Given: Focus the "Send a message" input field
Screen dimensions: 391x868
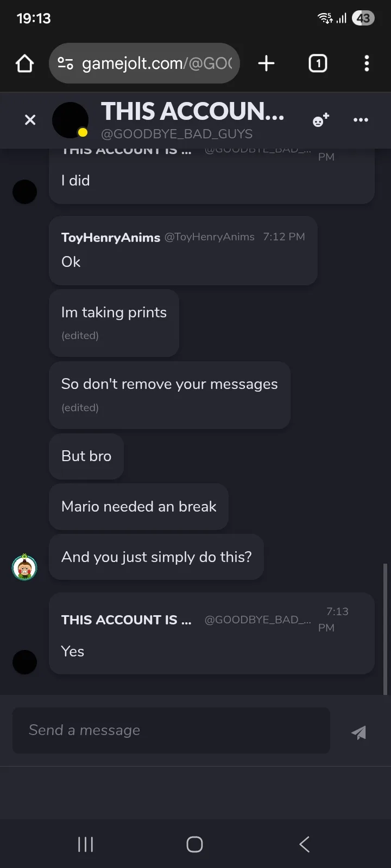Looking at the screenshot, I should pyautogui.click(x=171, y=730).
